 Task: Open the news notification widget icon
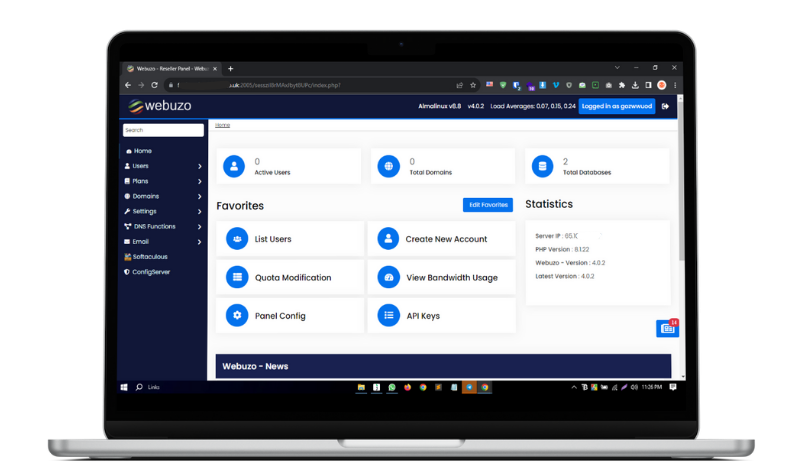coord(667,328)
